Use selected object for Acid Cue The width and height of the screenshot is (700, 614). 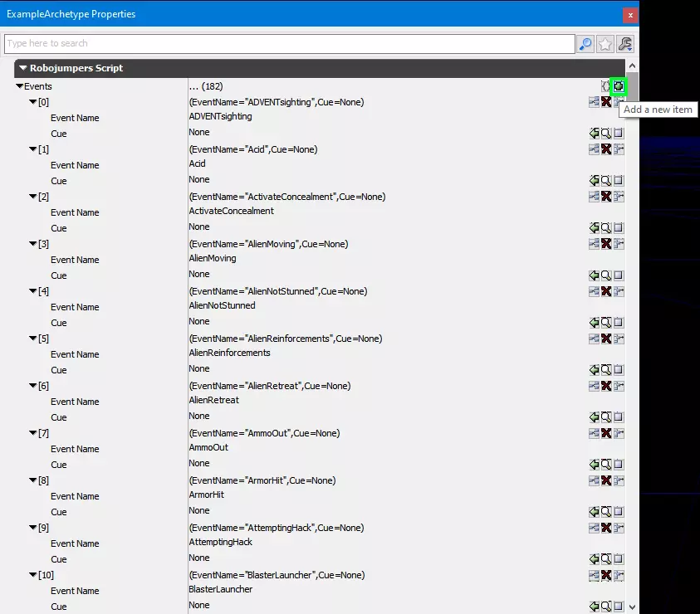click(x=594, y=180)
